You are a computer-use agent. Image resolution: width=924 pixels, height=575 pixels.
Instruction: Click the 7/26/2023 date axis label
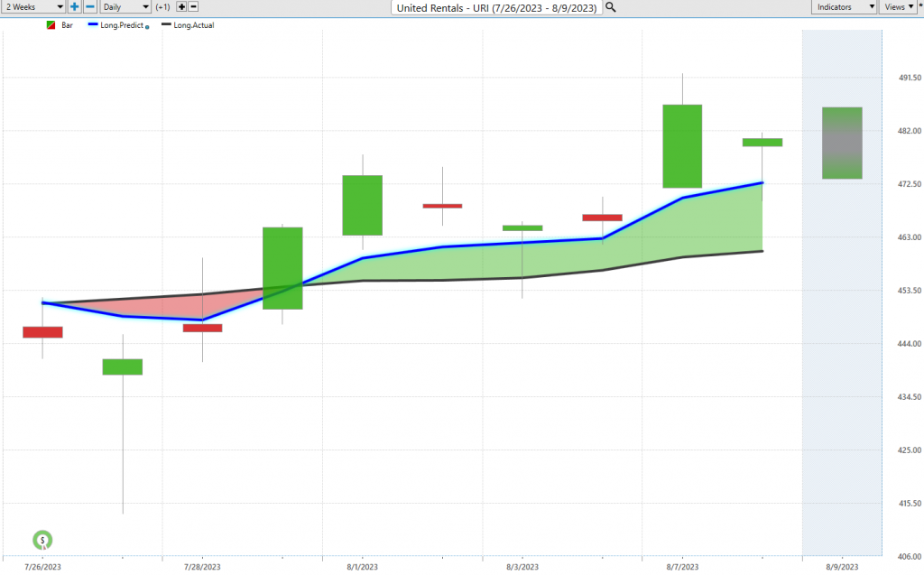[42, 567]
